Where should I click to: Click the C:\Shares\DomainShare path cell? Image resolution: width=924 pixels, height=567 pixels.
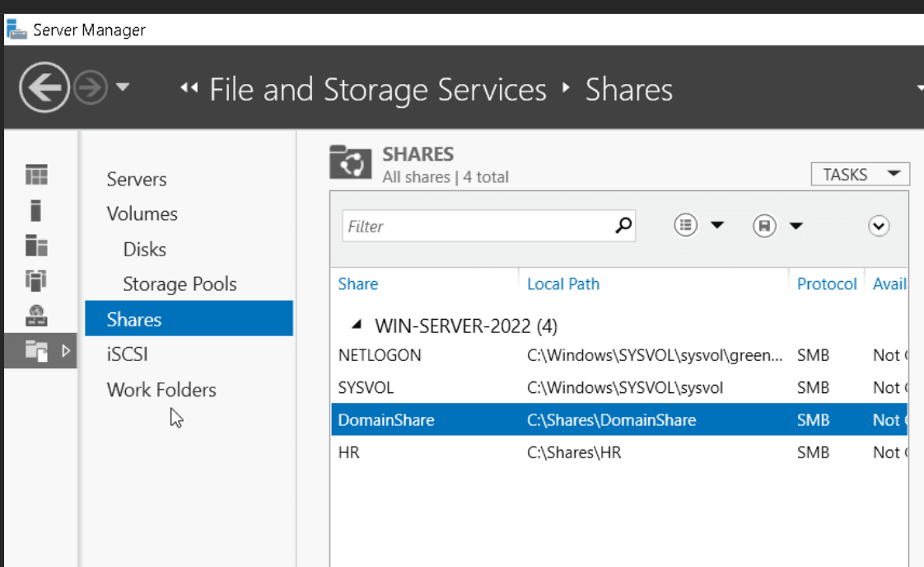(x=611, y=420)
